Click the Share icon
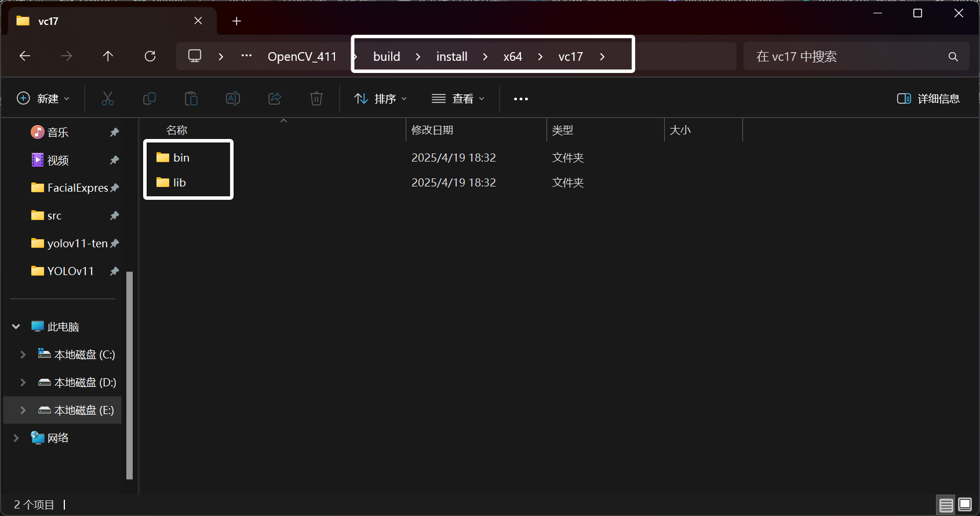Viewport: 980px width, 516px height. coord(275,98)
